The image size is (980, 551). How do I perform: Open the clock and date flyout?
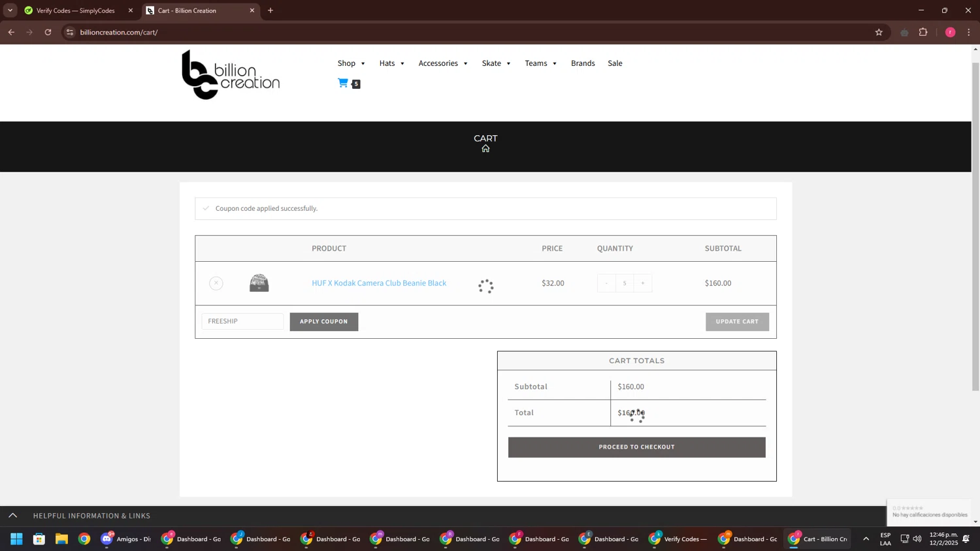coord(943,539)
